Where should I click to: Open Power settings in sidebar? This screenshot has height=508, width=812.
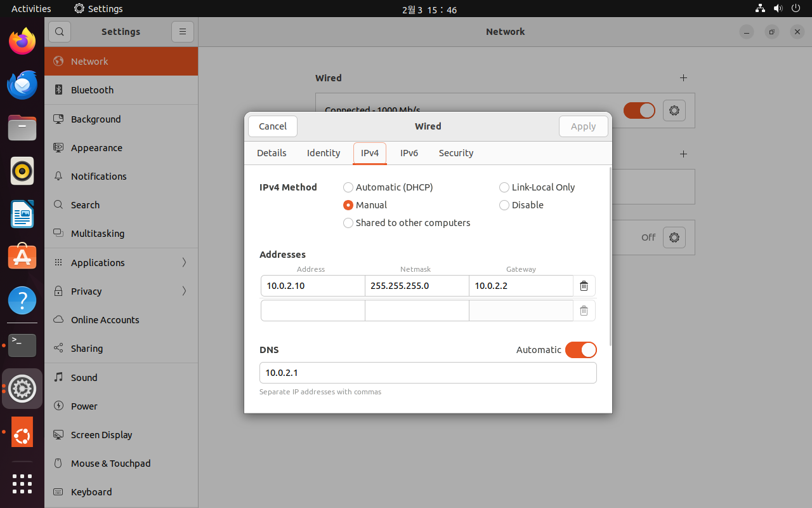121,406
